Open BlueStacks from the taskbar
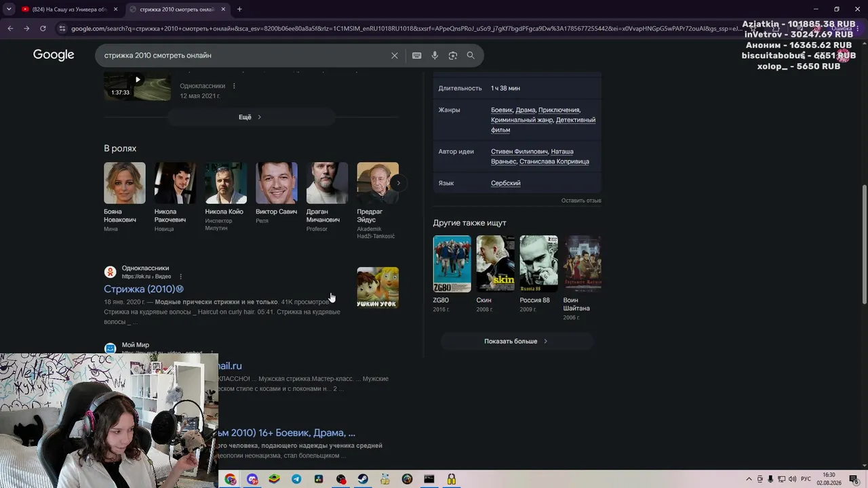868x488 pixels. [275, 479]
